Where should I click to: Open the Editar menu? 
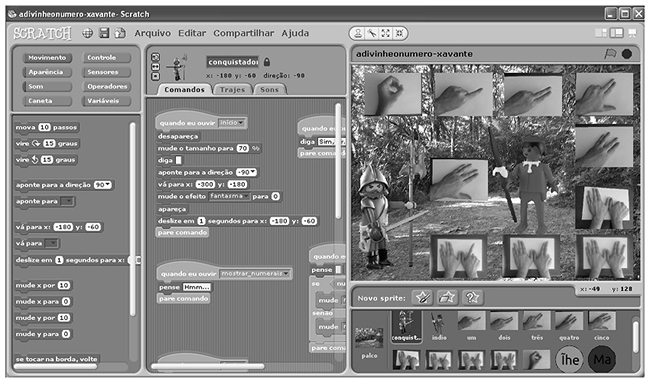pos(192,33)
